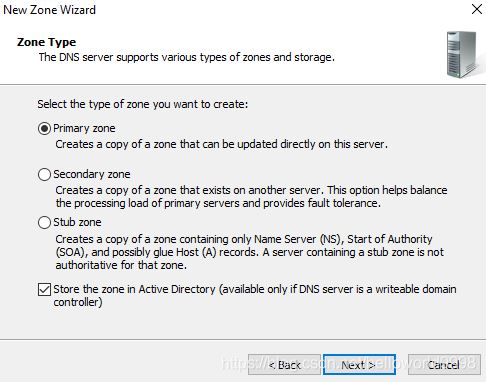This screenshot has height=382, width=486.
Task: Pick the Stub zone radio button
Action: point(44,222)
